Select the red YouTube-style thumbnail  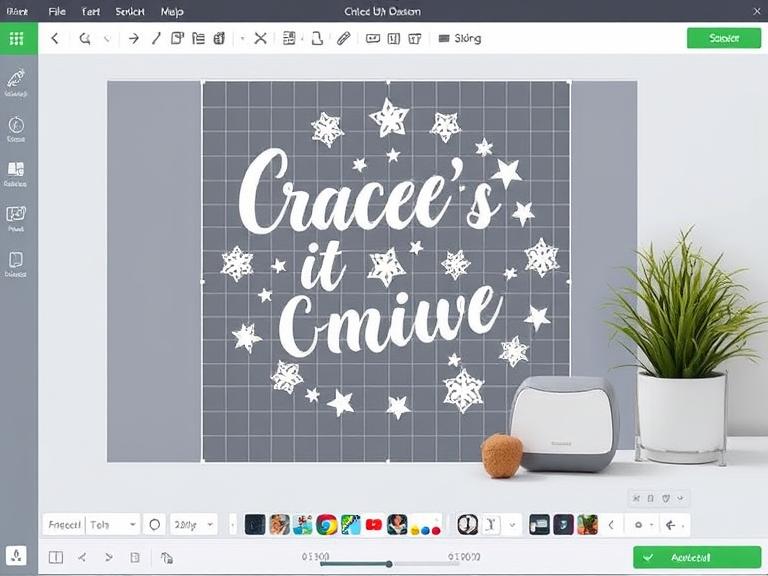(x=373, y=525)
